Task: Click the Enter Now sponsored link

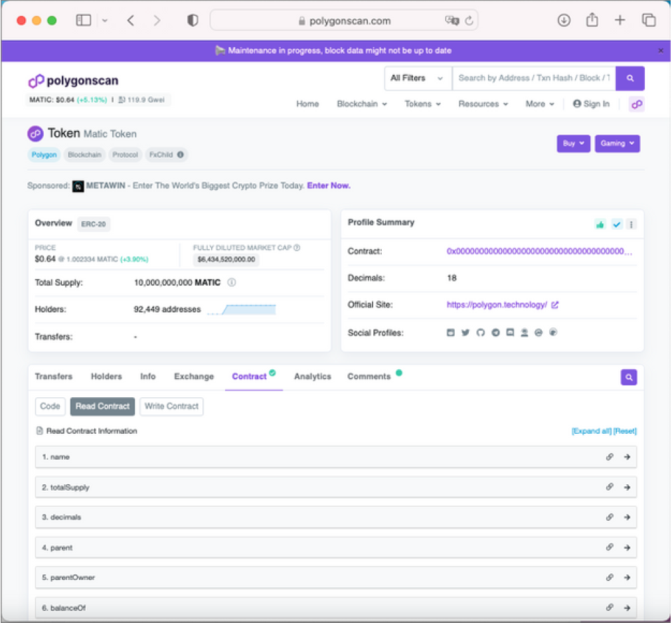Action: coord(329,186)
